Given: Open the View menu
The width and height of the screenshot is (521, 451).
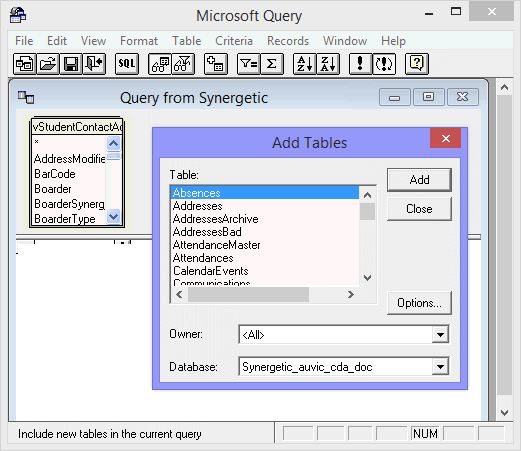Looking at the screenshot, I should (x=93, y=41).
